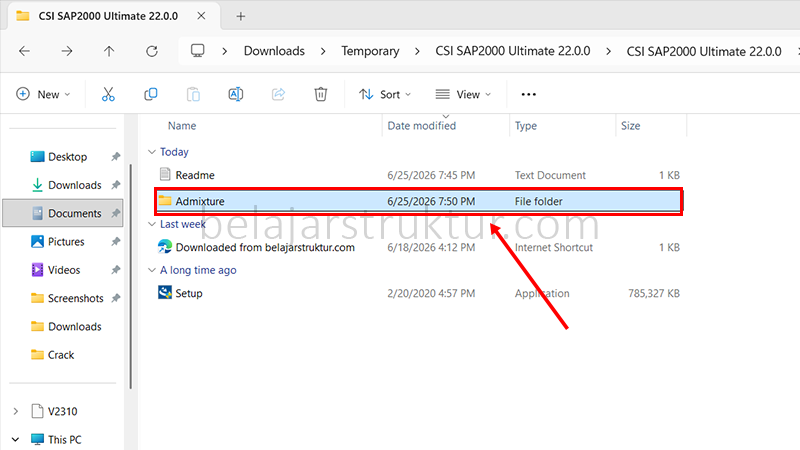This screenshot has height=450, width=800.
Task: Click the PC monitor icon in address bar
Action: pyautogui.click(x=197, y=51)
